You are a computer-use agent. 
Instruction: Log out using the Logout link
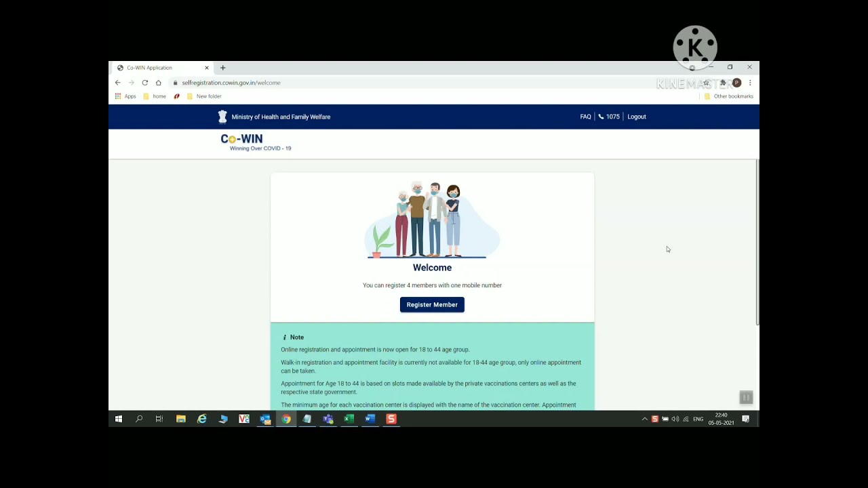coord(637,117)
